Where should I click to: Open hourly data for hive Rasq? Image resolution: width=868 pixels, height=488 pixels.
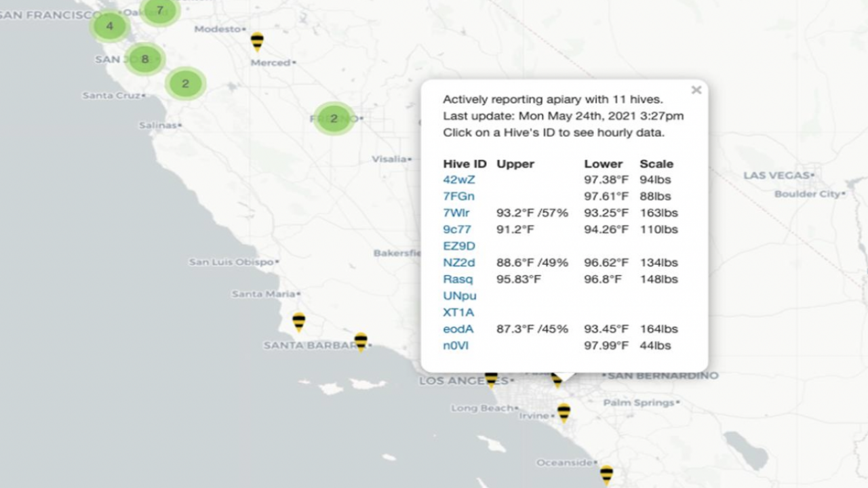coord(458,279)
